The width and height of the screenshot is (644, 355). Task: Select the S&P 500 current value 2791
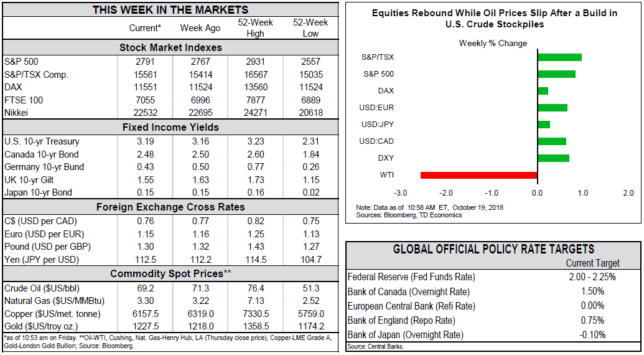click(145, 62)
